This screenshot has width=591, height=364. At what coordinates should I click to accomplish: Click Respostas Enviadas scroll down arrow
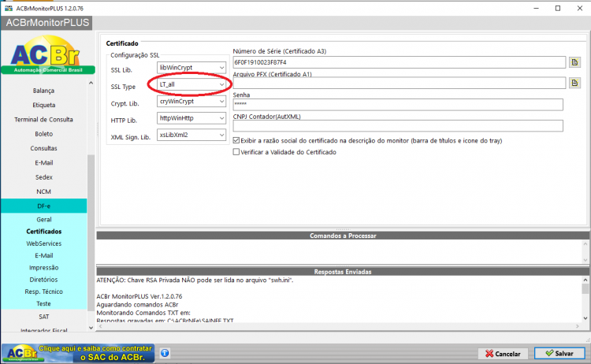(585, 318)
